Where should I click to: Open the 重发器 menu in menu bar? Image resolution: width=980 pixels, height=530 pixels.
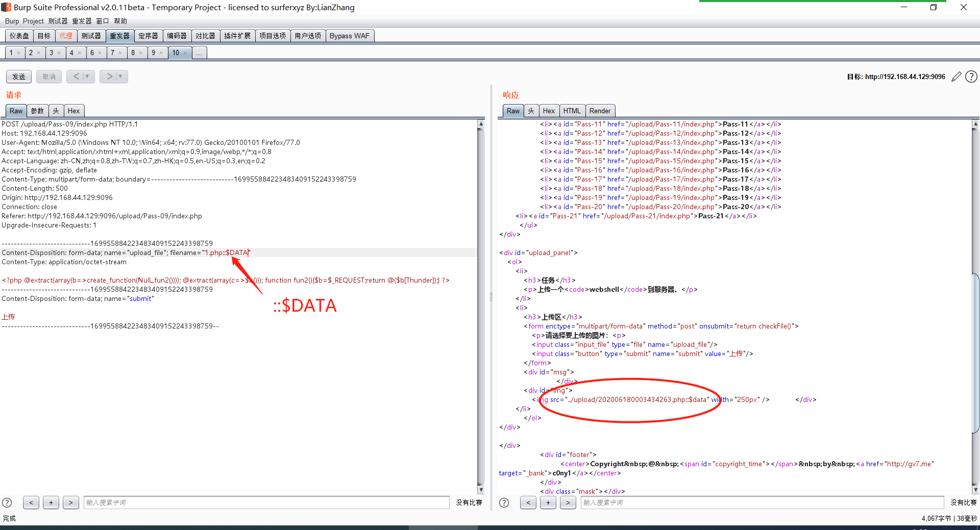coord(82,21)
